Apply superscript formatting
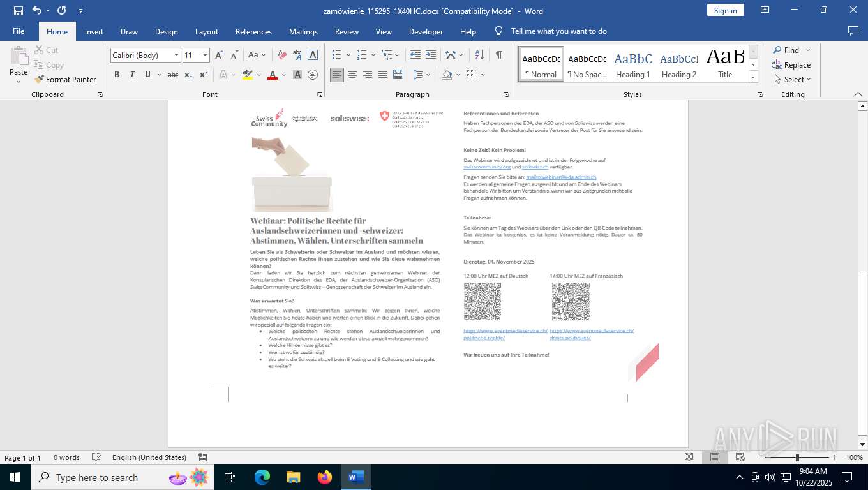This screenshot has height=490, width=868. pyautogui.click(x=204, y=75)
